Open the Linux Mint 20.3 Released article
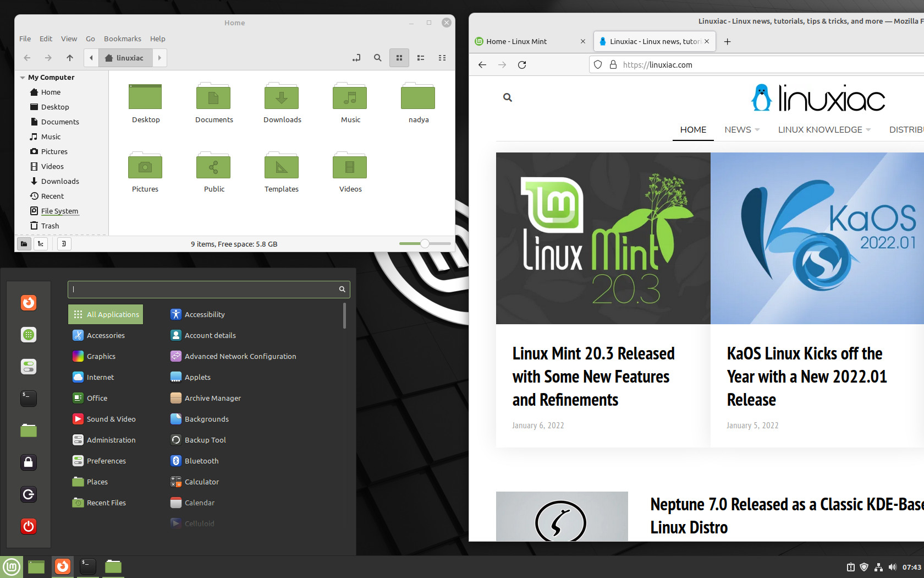The image size is (924, 578). pyautogui.click(x=593, y=377)
